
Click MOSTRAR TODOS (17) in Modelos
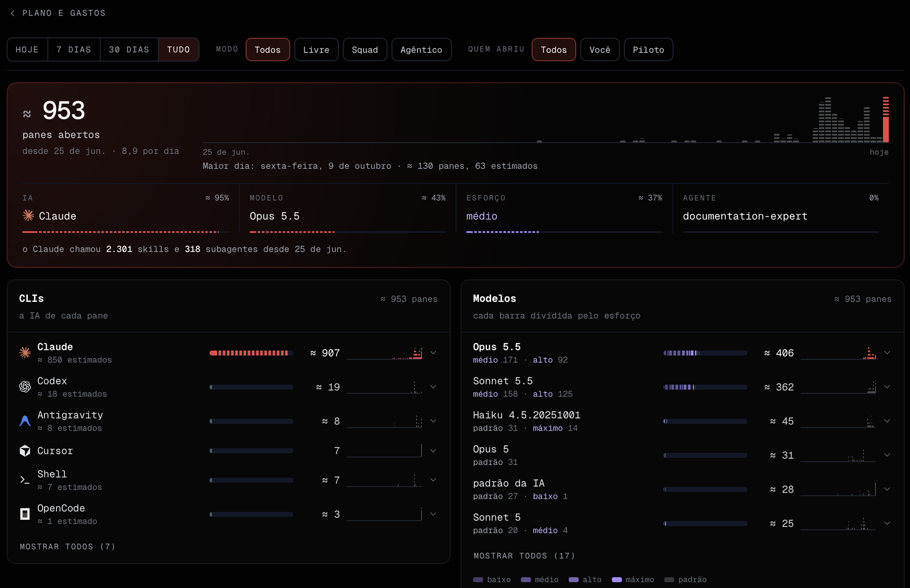click(x=524, y=556)
